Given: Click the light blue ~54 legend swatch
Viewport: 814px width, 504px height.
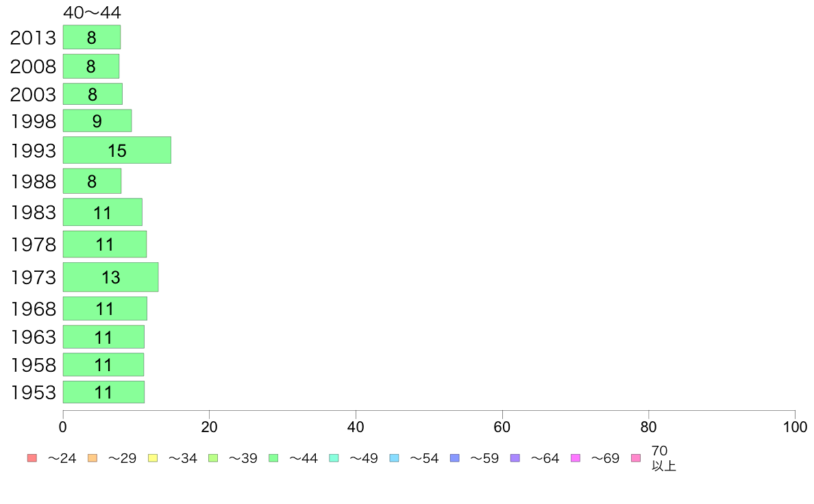Looking at the screenshot, I should coord(394,458).
